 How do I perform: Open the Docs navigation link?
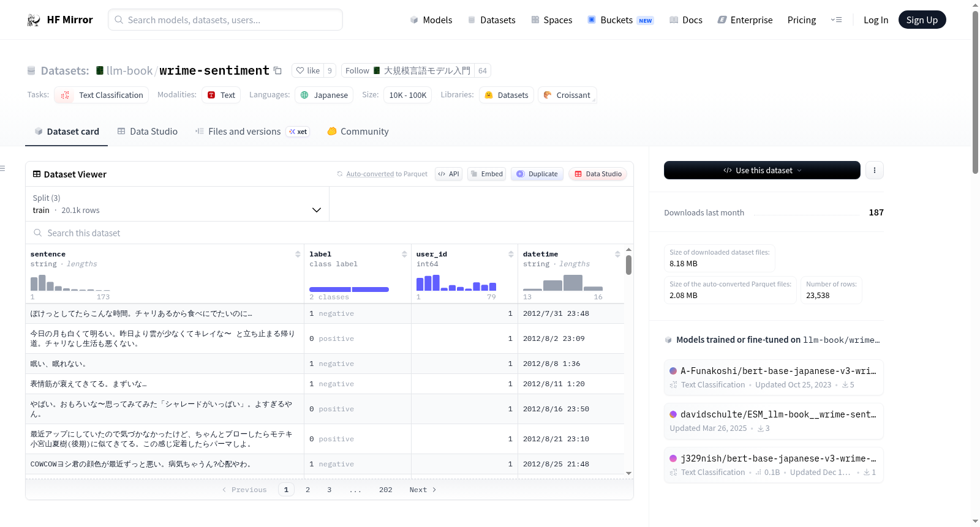click(x=686, y=20)
